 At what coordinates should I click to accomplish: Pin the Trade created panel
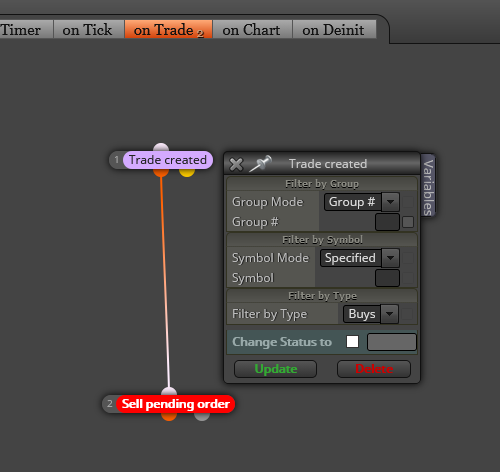(261, 163)
